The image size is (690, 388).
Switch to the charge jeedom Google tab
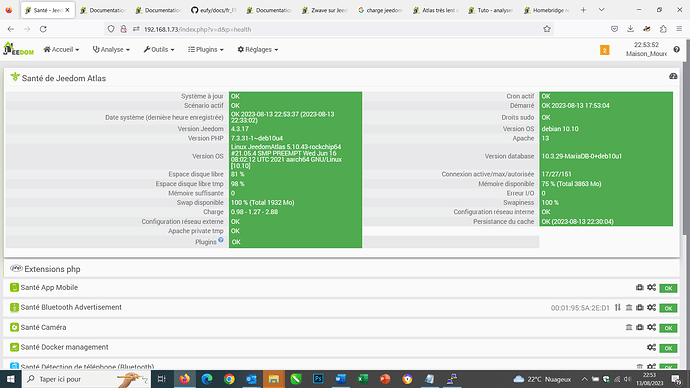380,10
